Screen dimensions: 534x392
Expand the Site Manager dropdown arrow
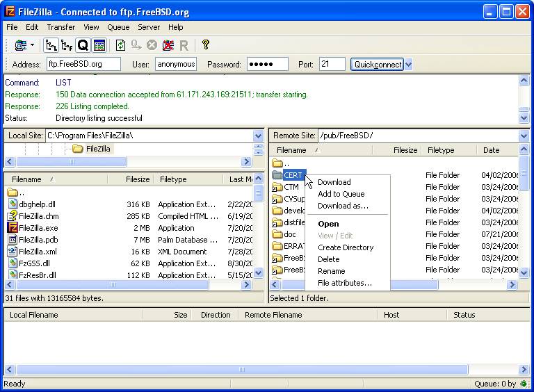tap(33, 45)
